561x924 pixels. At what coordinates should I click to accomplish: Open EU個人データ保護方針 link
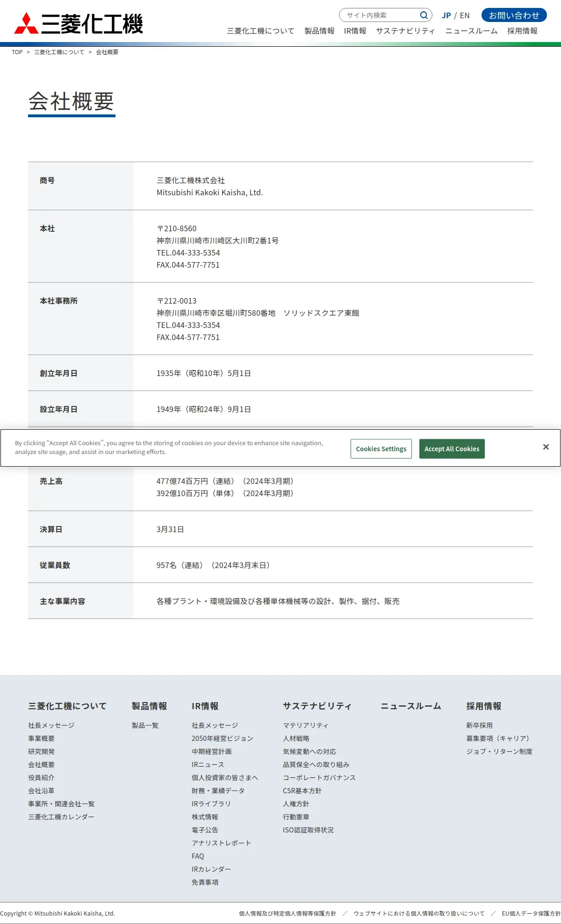(531, 913)
